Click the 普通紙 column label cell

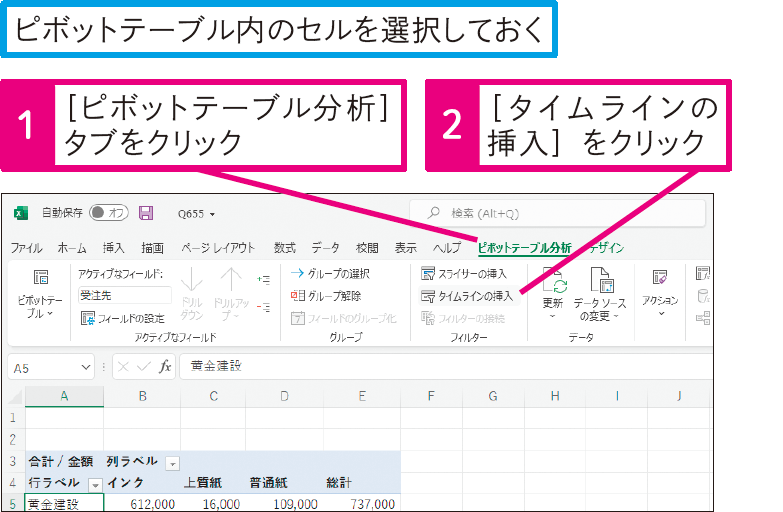click(285, 483)
